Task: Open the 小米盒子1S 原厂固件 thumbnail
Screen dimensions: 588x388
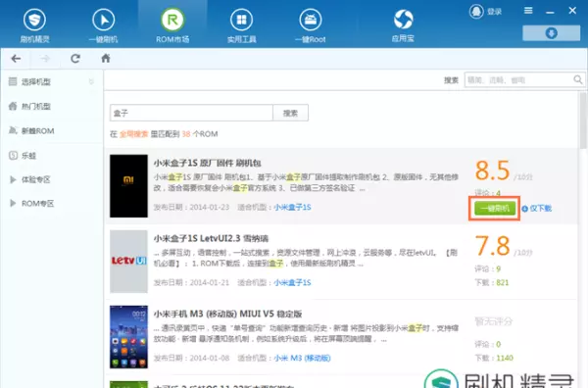Action: pyautogui.click(x=128, y=186)
